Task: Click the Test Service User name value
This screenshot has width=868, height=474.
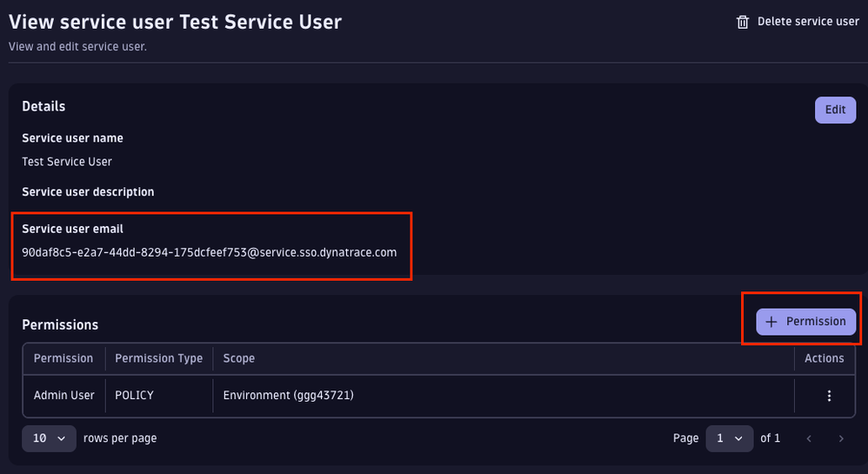Action: click(67, 162)
